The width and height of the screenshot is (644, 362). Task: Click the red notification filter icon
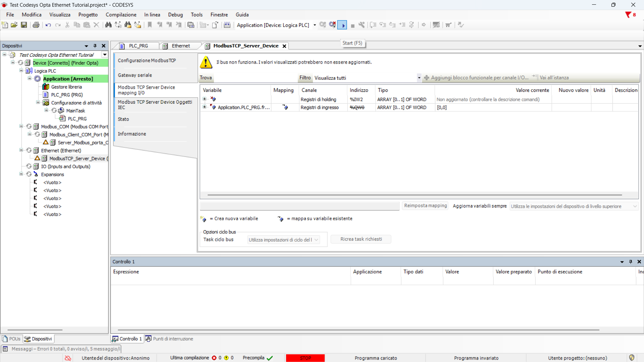click(x=628, y=15)
